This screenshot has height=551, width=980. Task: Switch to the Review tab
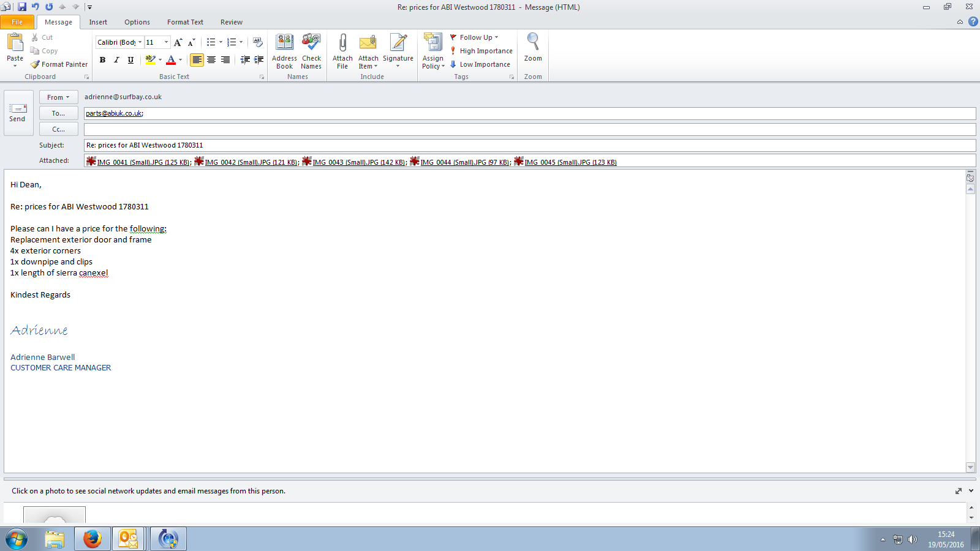[232, 22]
